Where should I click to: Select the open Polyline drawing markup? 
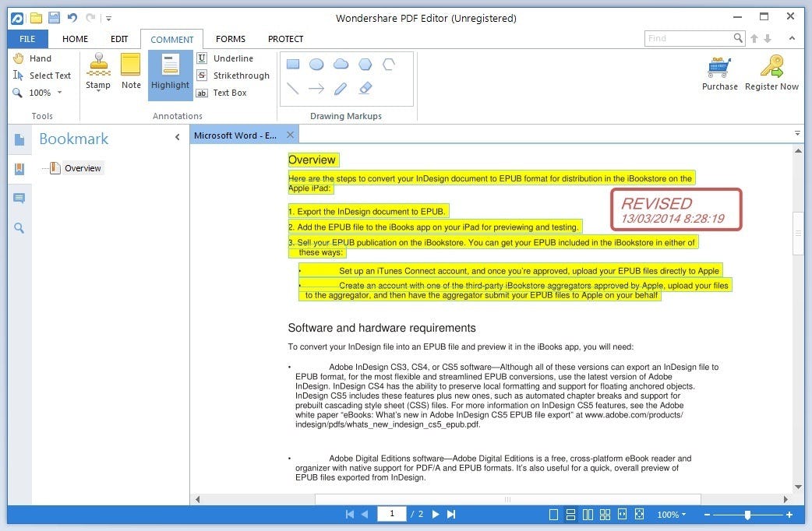(389, 64)
